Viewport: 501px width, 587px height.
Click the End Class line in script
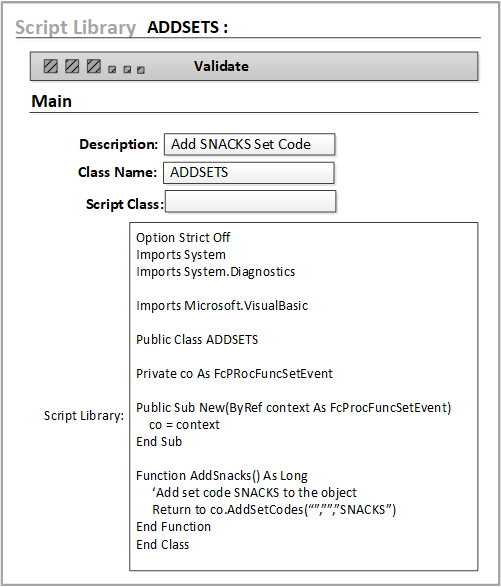pos(163,545)
